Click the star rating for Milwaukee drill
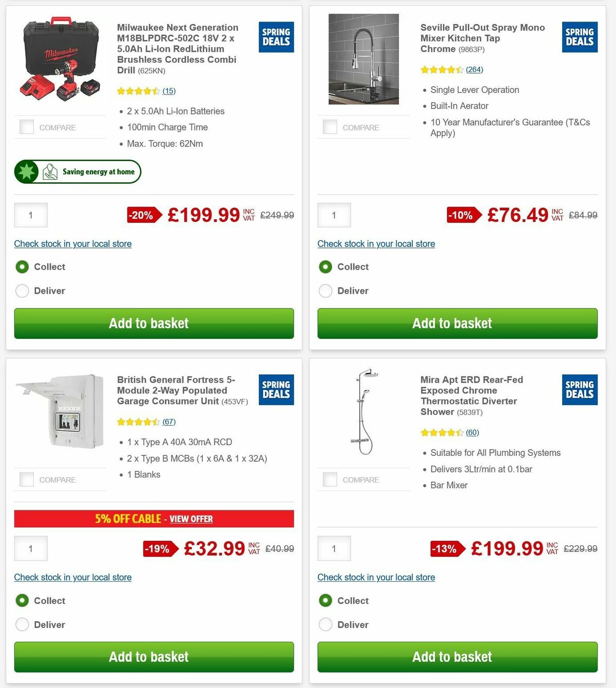 pos(139,90)
